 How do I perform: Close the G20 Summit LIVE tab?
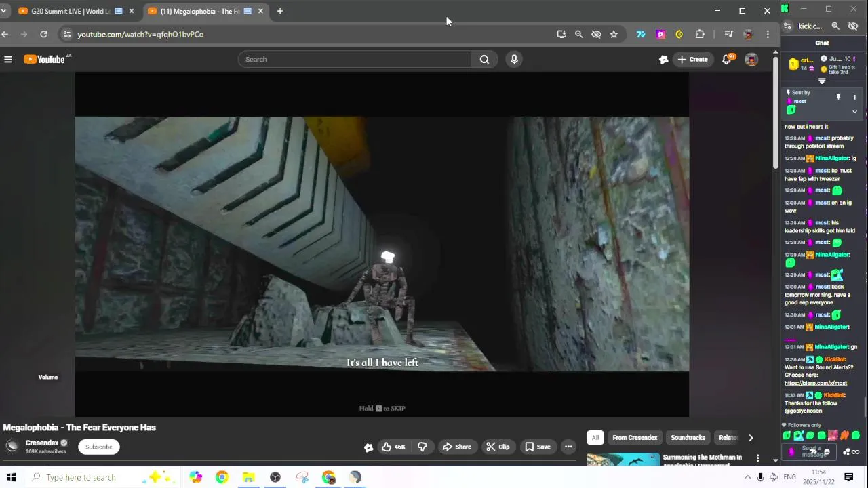pos(132,11)
